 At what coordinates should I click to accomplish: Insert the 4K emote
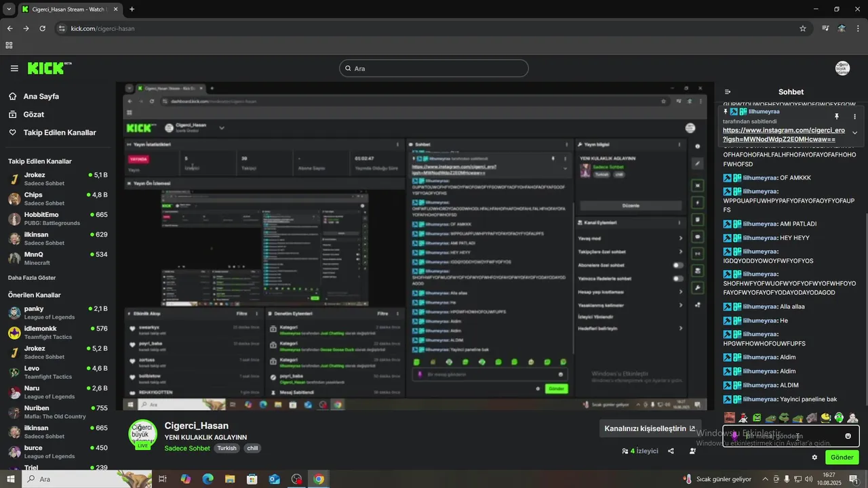pos(743,418)
